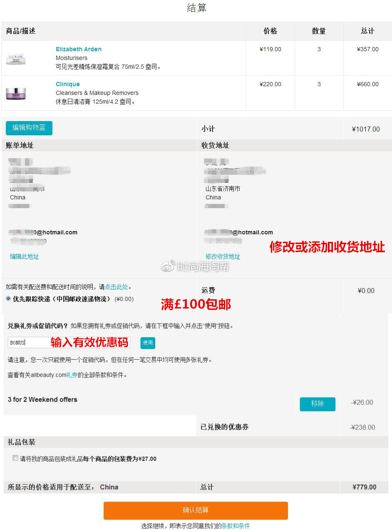The image size is (392, 532).
Task: Click the Clinique product thumbnail
Action: [16, 93]
